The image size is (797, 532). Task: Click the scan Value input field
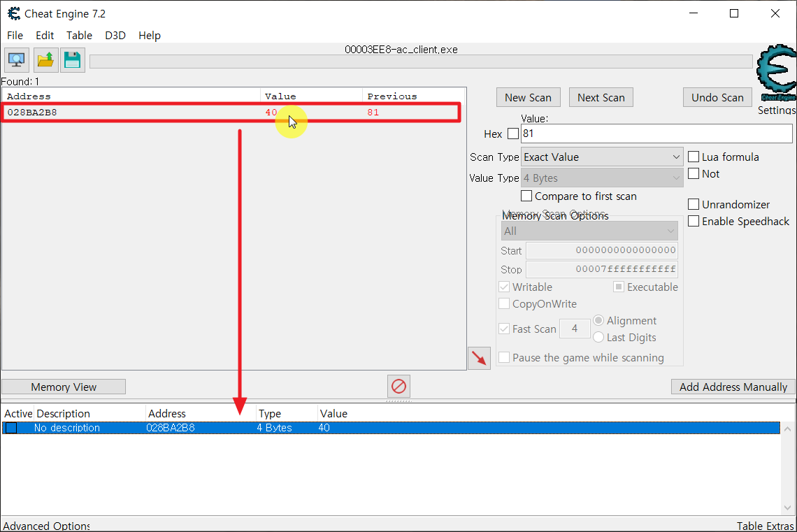coord(656,134)
